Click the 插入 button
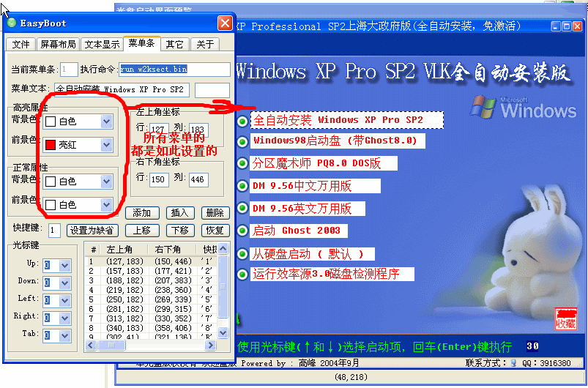Image resolution: width=588 pixels, height=388 pixels. [180, 213]
